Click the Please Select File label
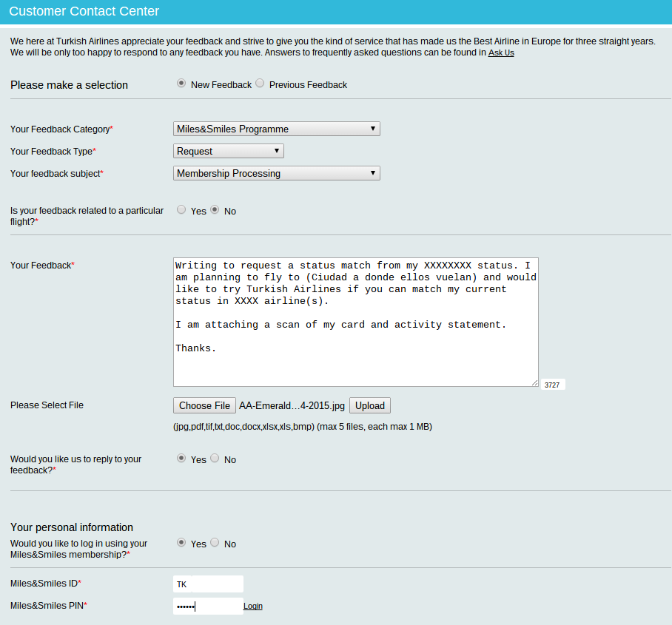The width and height of the screenshot is (672, 625). [x=47, y=405]
